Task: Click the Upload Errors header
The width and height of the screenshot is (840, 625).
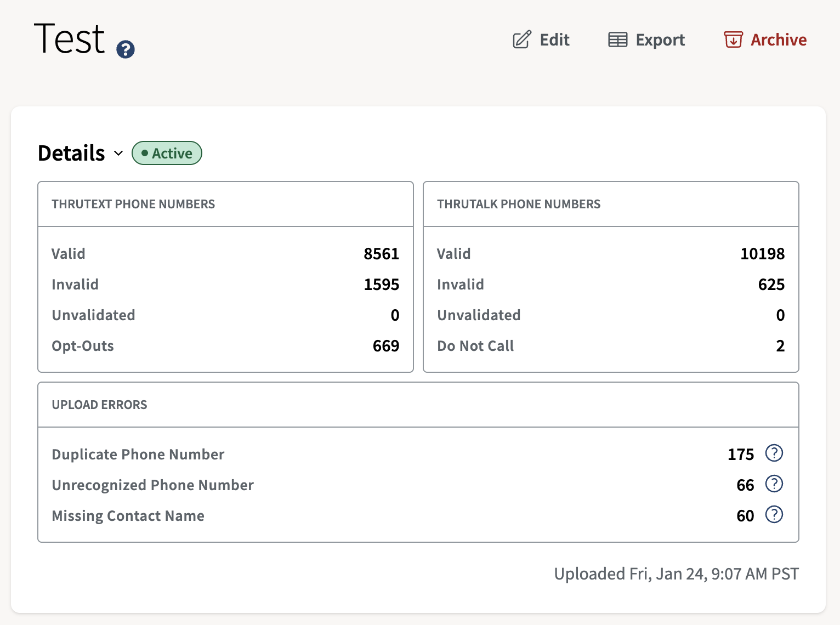Action: [x=99, y=405]
